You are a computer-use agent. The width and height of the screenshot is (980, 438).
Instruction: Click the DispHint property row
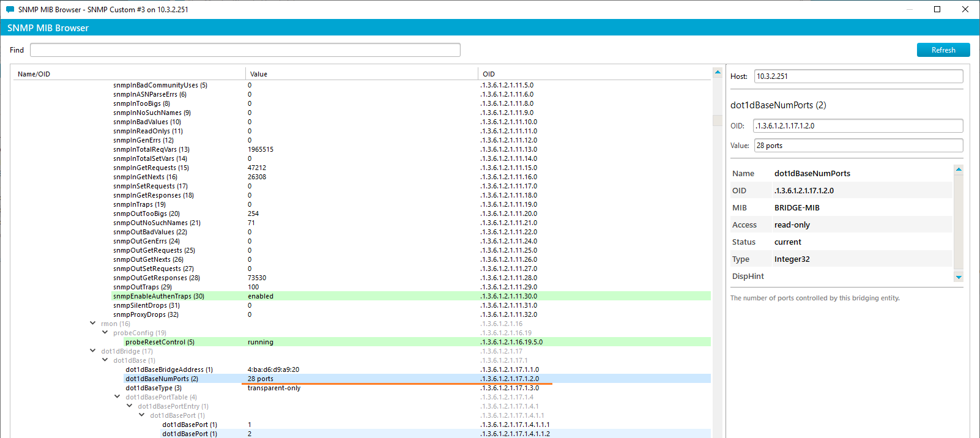pos(842,277)
